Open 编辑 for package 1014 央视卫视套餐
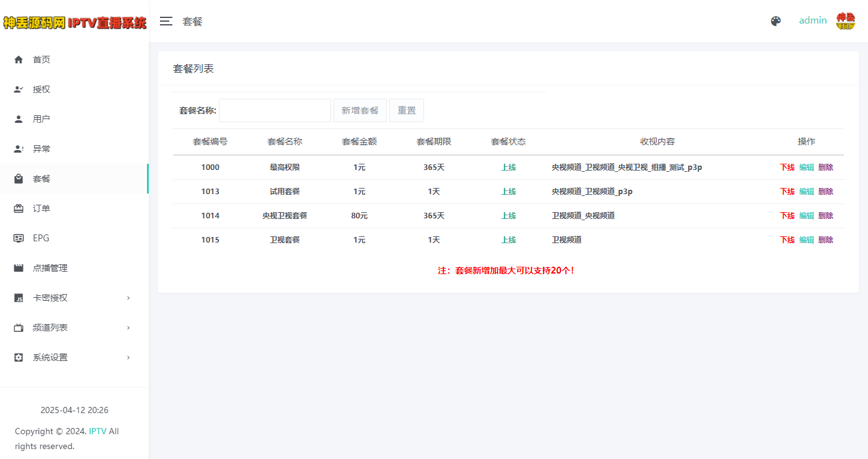 (806, 215)
